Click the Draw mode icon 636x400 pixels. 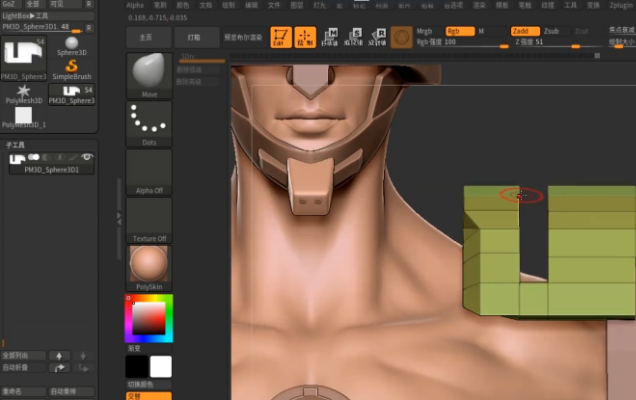click(x=306, y=38)
